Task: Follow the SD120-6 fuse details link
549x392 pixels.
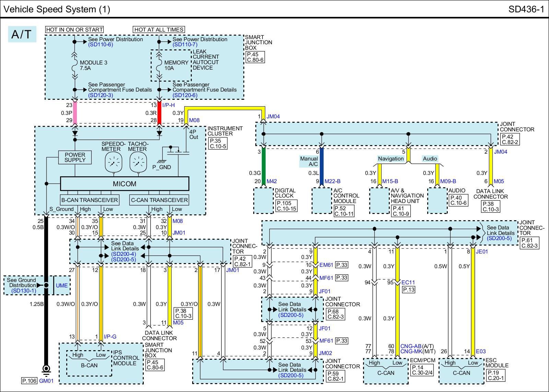Action: click(185, 95)
